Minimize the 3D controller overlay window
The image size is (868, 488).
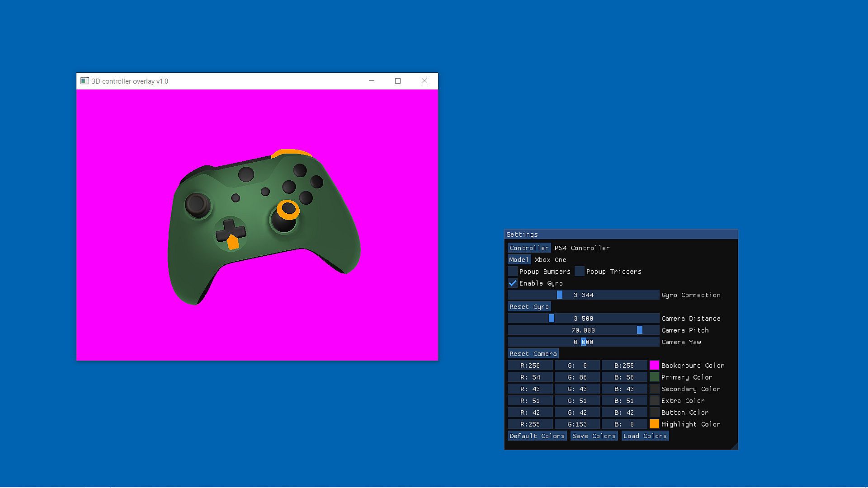click(372, 81)
